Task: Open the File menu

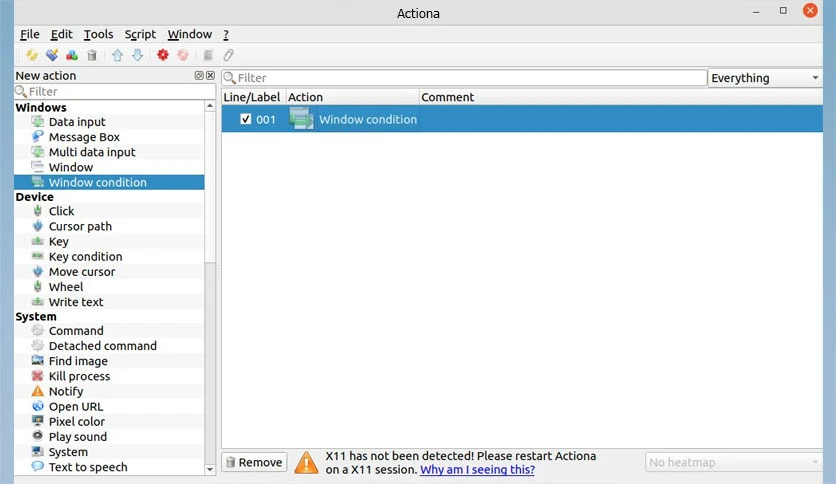Action: (30, 35)
